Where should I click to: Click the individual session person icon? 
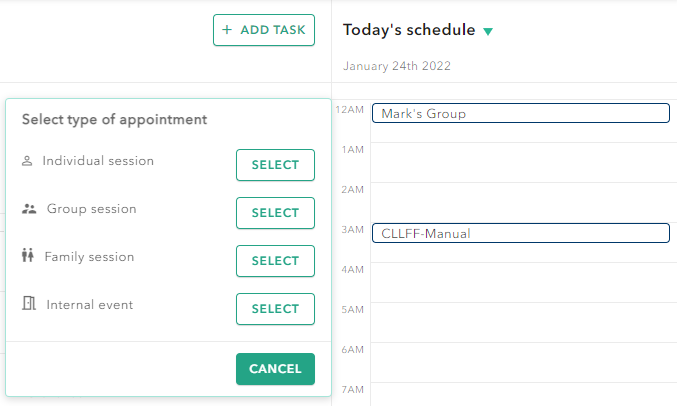[x=27, y=161]
